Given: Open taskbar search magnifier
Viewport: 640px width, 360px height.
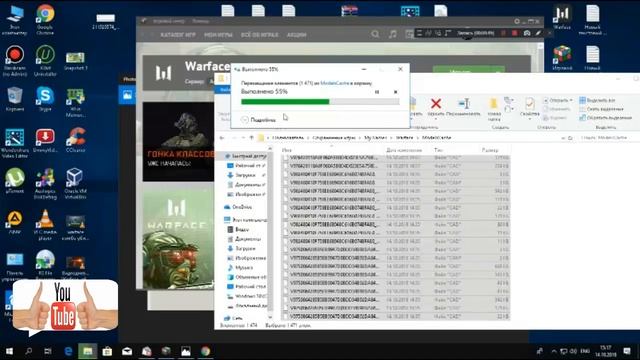Looking at the screenshot, I should [x=29, y=351].
